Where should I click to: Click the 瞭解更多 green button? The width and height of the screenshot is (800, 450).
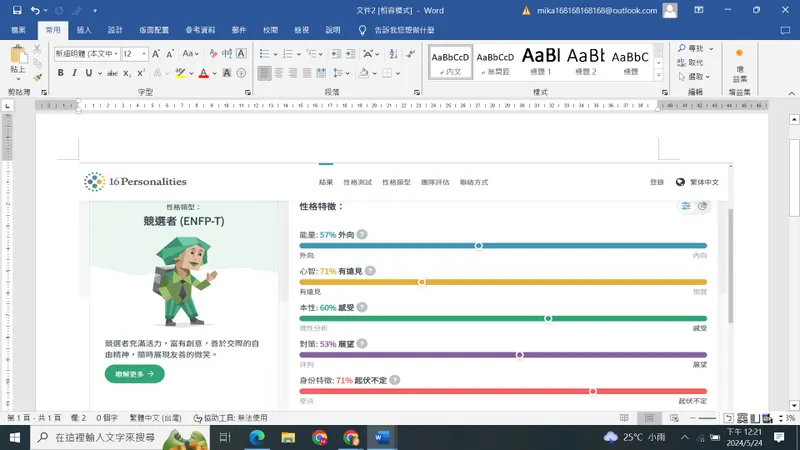pos(134,374)
